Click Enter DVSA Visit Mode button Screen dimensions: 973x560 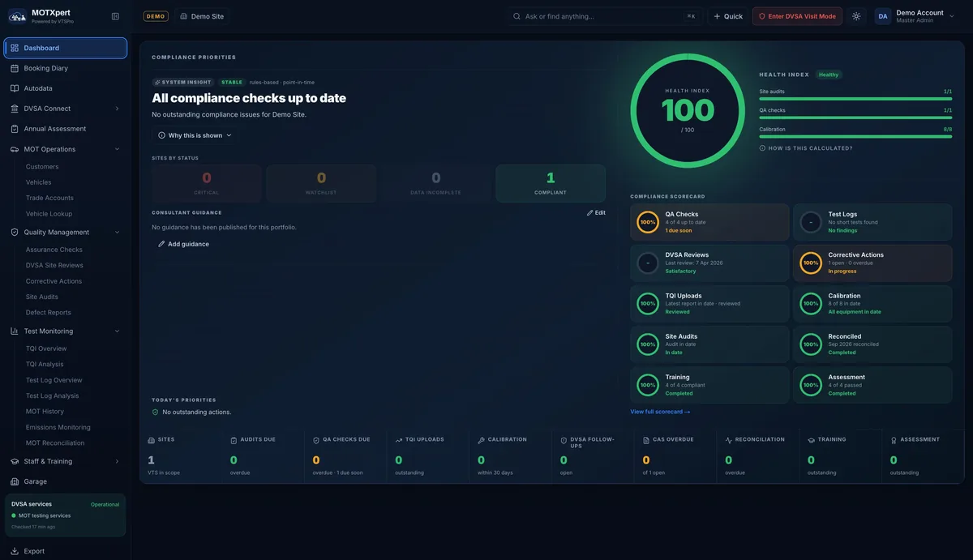pyautogui.click(x=797, y=16)
